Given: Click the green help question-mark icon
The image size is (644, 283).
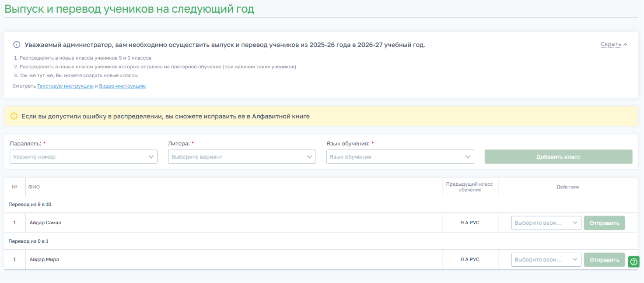Looking at the screenshot, I should click(x=634, y=262).
